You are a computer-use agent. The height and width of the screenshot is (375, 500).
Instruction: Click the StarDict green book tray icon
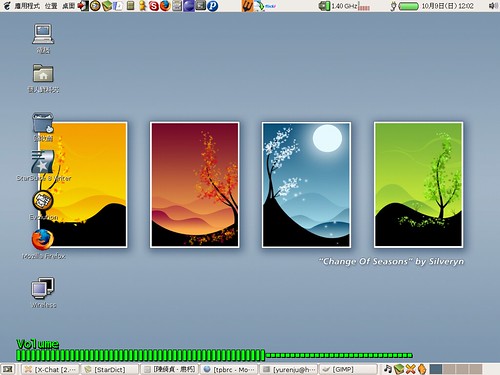point(399,369)
